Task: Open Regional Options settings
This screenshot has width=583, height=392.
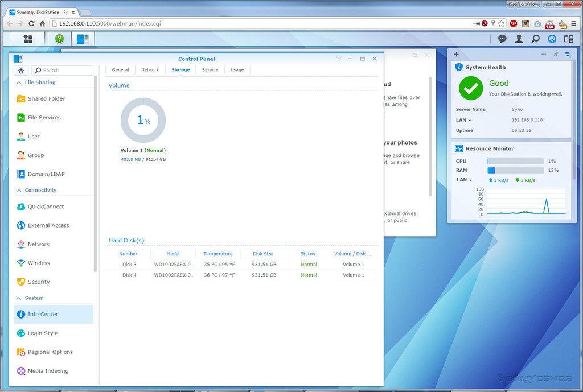Action: pyautogui.click(x=53, y=352)
